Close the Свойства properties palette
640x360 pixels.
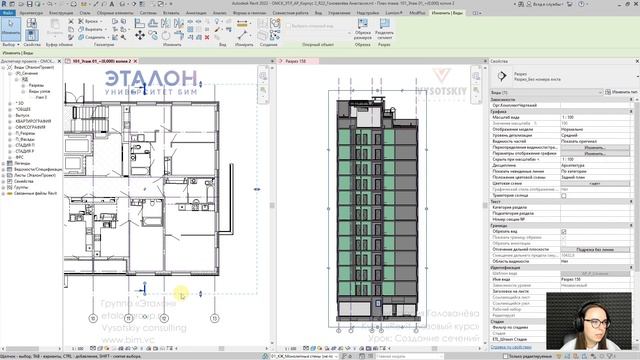(x=637, y=61)
